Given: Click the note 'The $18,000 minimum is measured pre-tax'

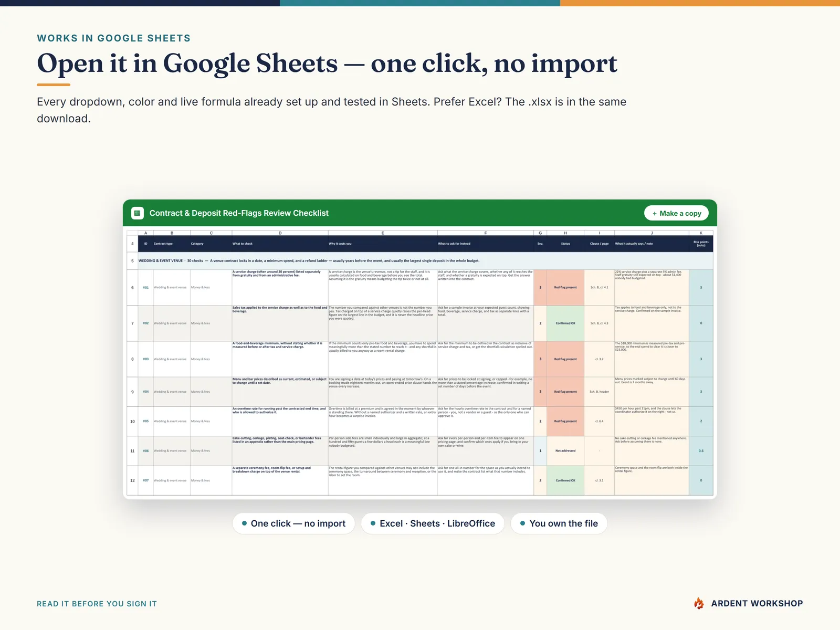Looking at the screenshot, I should coord(652,359).
